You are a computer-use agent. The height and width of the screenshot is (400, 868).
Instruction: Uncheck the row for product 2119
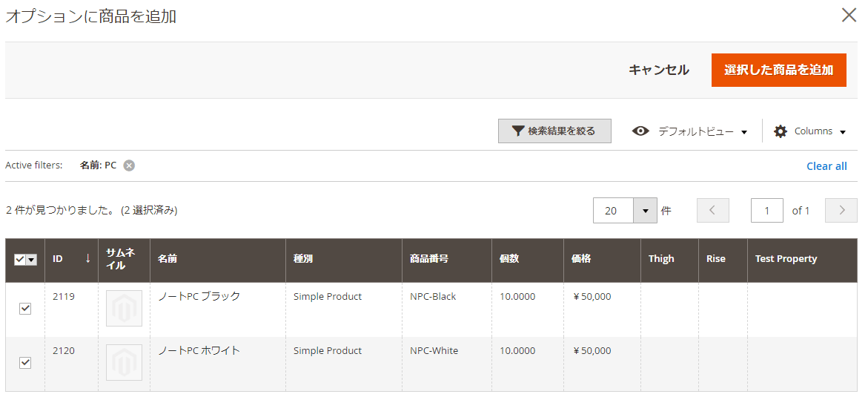tap(25, 309)
